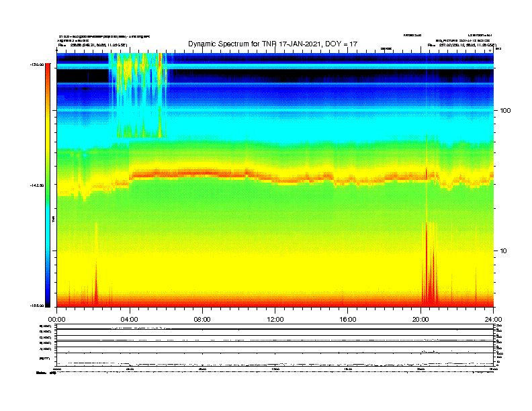
Task: Click the 100 frequency axis label
Action: tap(505, 111)
